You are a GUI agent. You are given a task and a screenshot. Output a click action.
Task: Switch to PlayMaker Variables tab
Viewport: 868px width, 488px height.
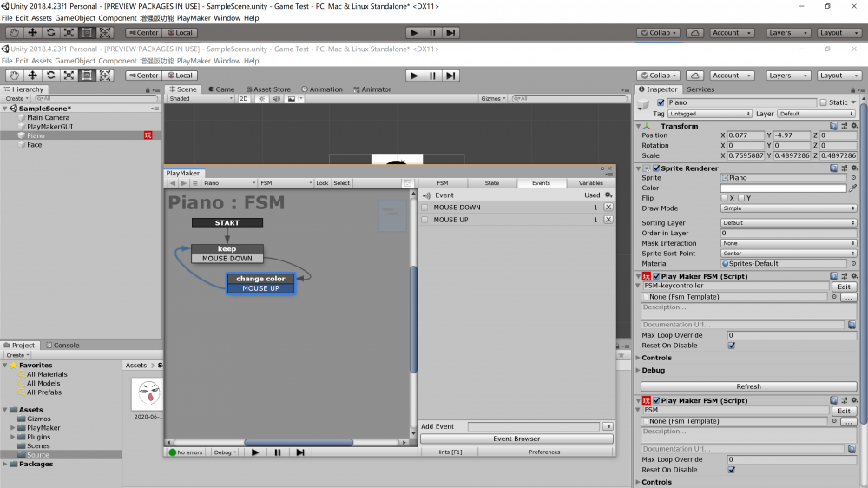[590, 183]
